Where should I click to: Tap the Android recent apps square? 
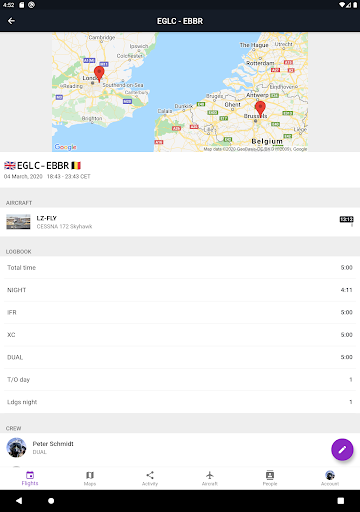341,501
